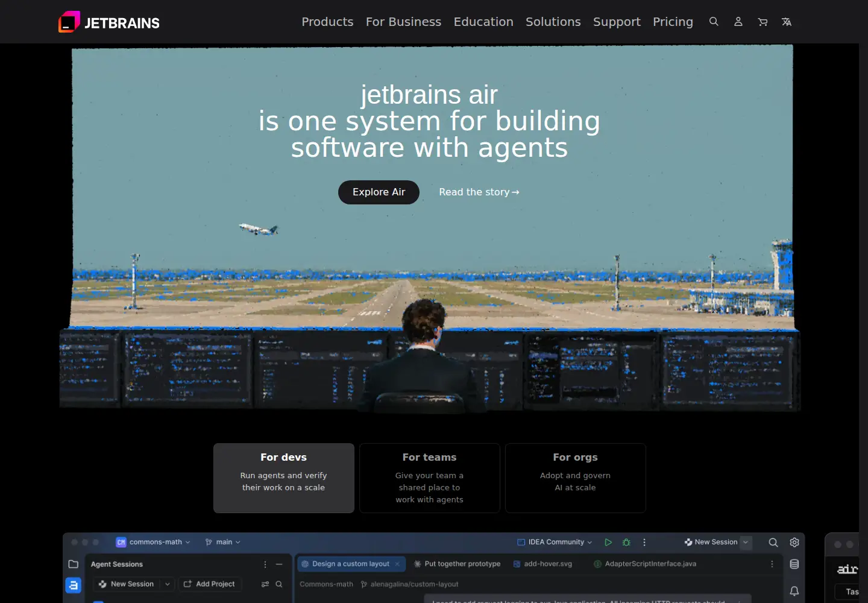
Task: Open the site search icon
Action: click(x=714, y=22)
